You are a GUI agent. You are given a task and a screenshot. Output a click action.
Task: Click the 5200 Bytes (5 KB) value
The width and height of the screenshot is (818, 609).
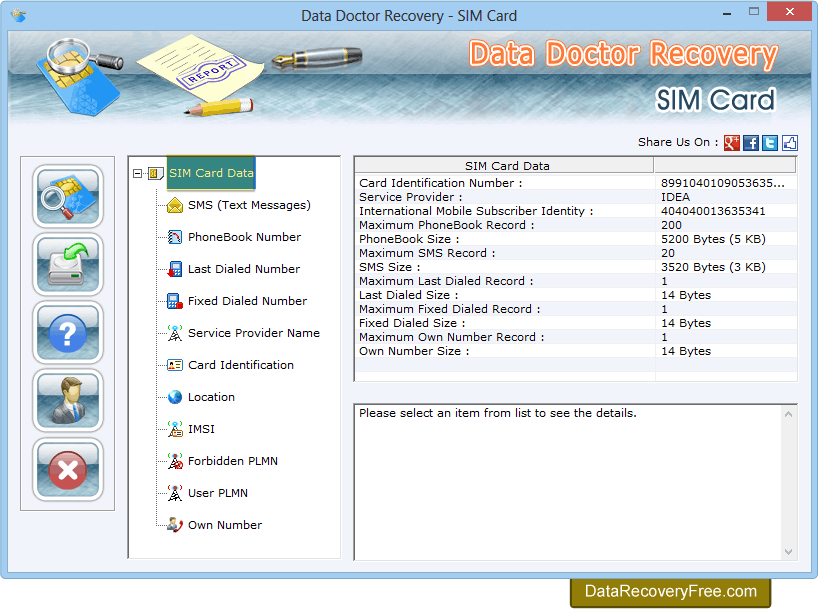click(713, 239)
